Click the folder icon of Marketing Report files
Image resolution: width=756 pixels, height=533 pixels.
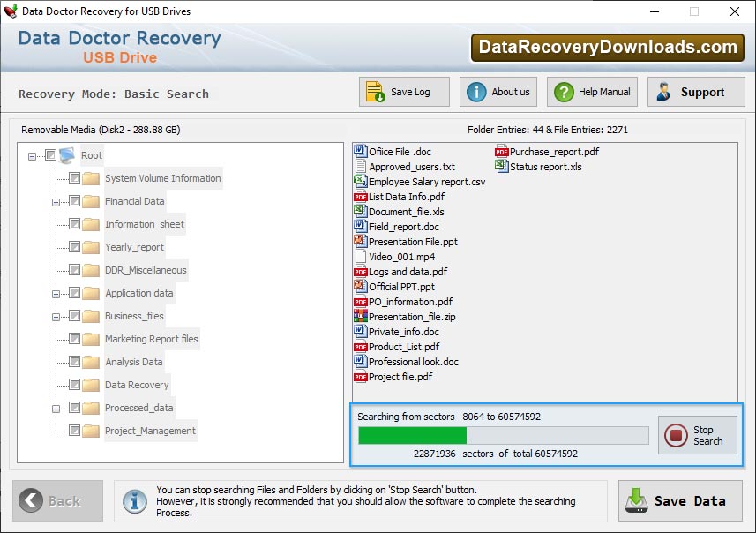tap(91, 339)
